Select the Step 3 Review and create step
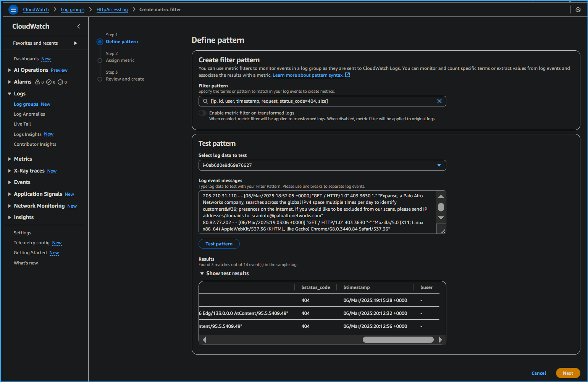Screen dimensions: 588x382 (125, 79)
